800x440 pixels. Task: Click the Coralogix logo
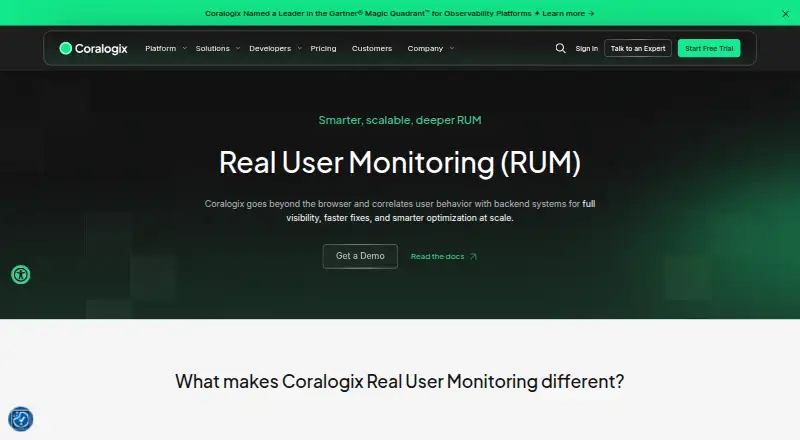coord(93,48)
